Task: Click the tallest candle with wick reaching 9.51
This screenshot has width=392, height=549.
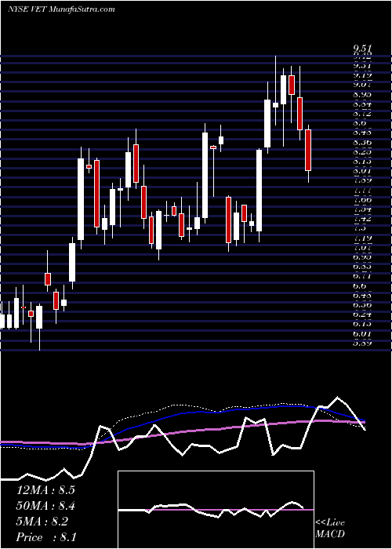Action: tap(276, 104)
